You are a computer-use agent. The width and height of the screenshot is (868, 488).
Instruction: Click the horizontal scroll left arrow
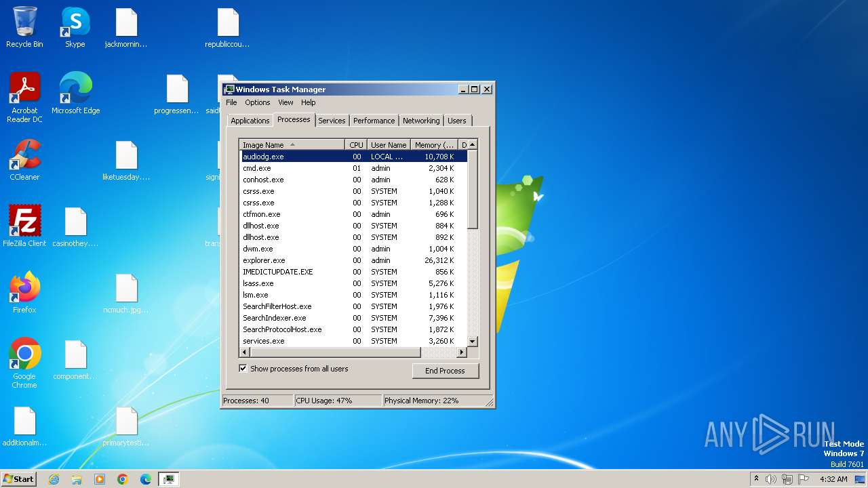[245, 352]
